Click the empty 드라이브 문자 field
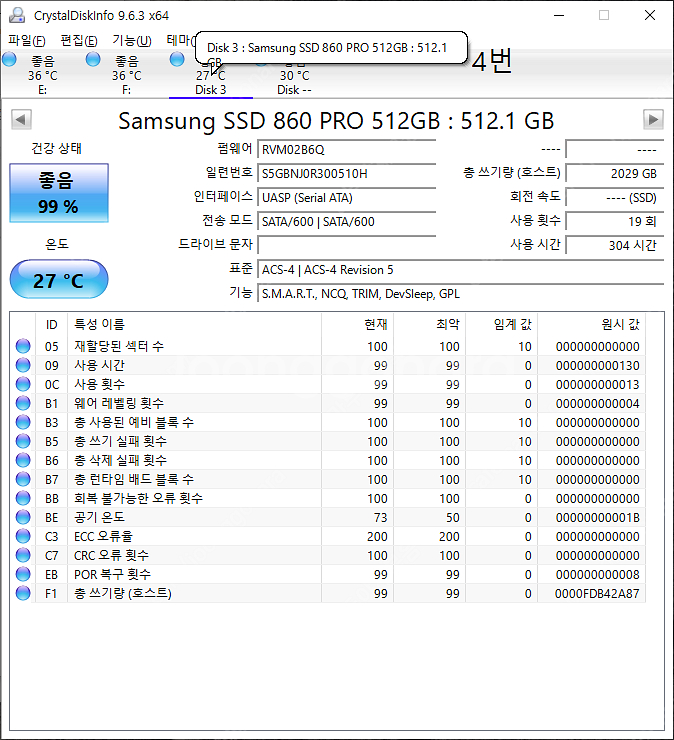 [x=346, y=245]
